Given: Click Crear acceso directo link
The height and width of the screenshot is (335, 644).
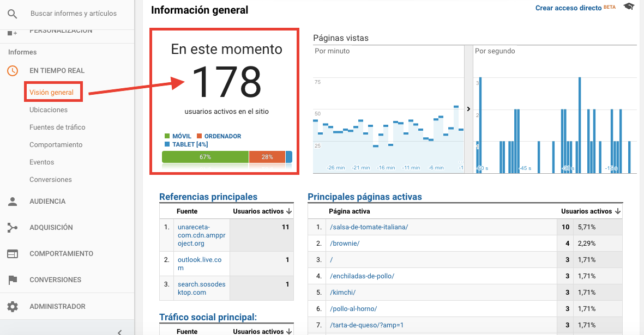Looking at the screenshot, I should tap(568, 8).
